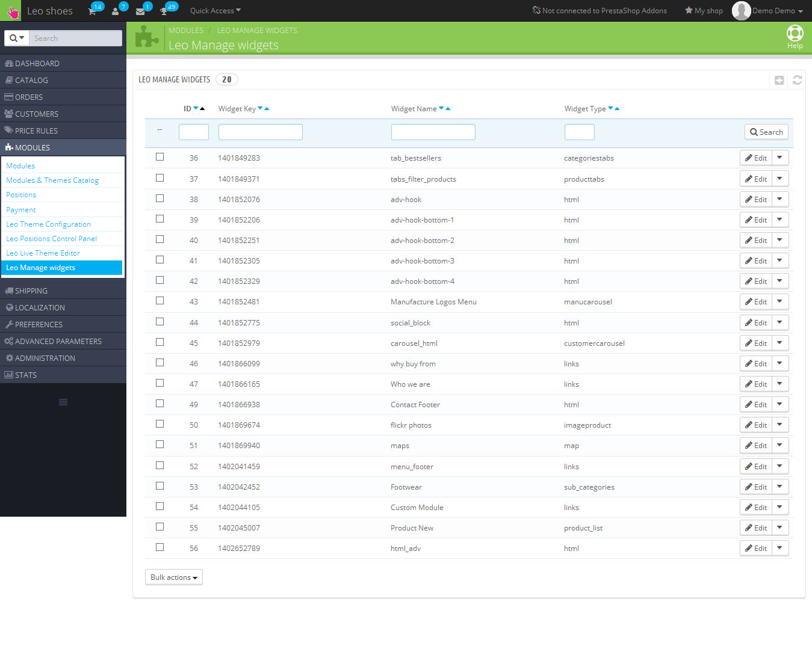Screen dimensions: 812x646
Task: Open the Positions submenu link
Action: (21, 195)
